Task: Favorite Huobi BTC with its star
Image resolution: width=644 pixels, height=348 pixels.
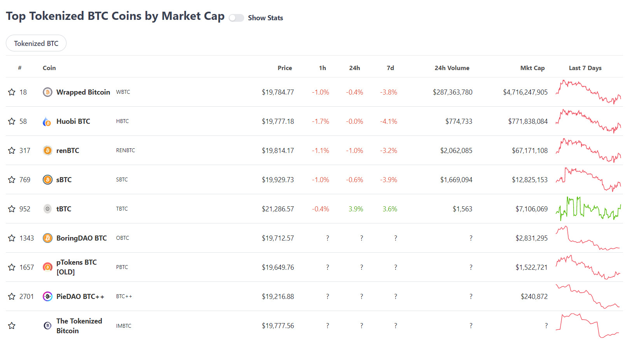Action: (x=12, y=121)
